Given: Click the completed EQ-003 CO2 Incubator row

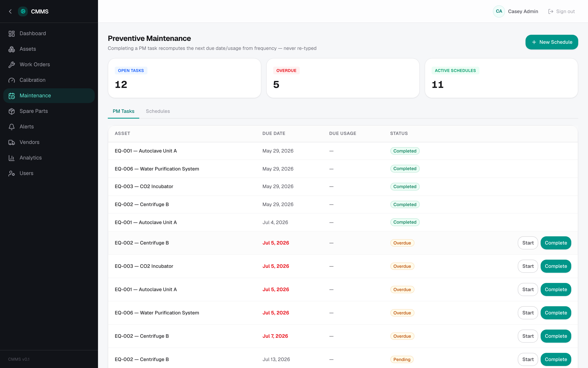Looking at the screenshot, I should click(343, 187).
